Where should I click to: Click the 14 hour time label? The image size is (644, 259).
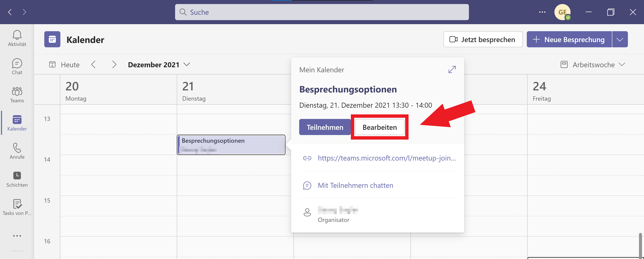(47, 160)
